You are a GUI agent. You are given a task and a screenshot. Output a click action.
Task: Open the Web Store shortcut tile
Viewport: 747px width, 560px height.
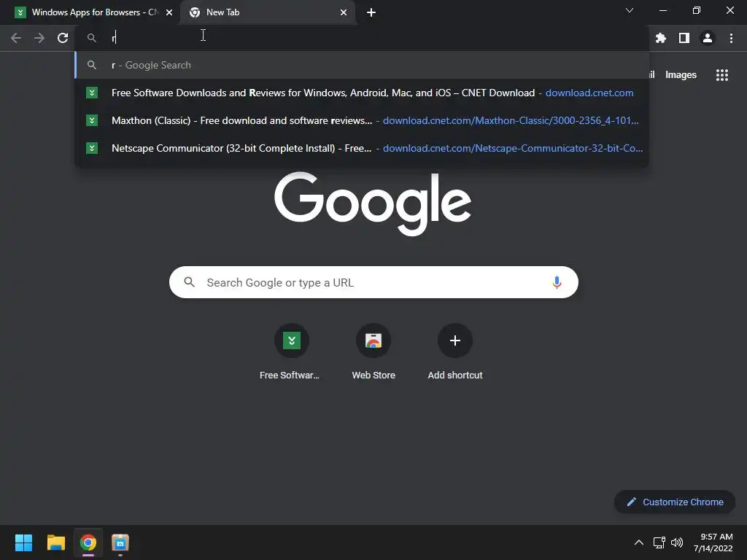[x=373, y=352]
